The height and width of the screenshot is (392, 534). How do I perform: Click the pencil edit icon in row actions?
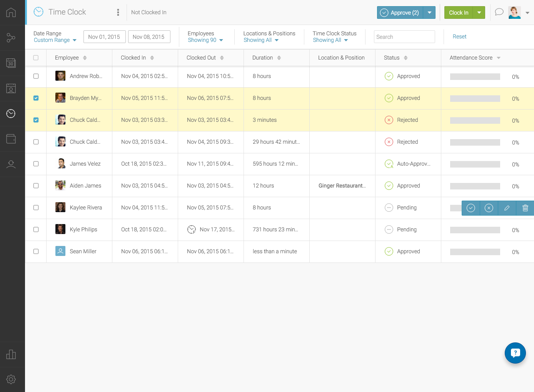(507, 208)
